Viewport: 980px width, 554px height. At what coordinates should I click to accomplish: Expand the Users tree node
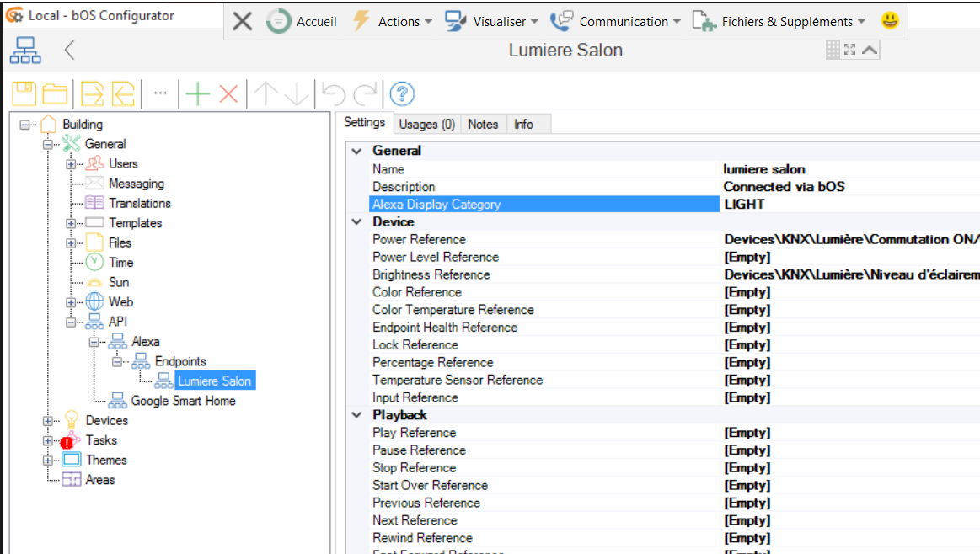71,164
